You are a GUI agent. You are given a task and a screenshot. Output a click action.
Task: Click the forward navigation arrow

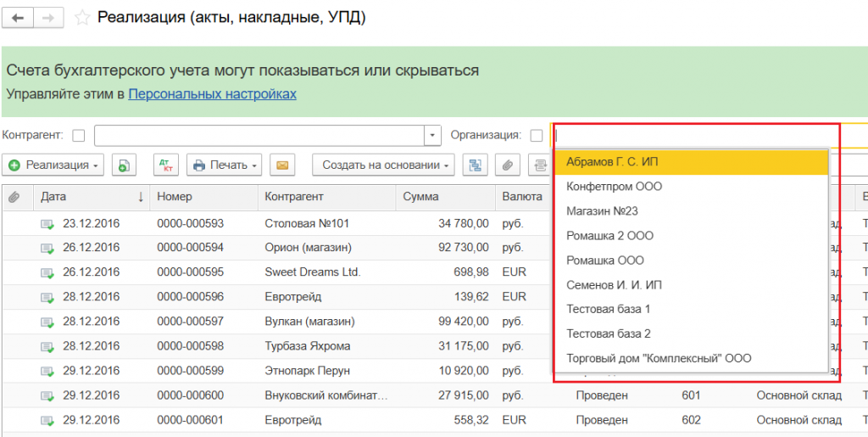[x=48, y=18]
